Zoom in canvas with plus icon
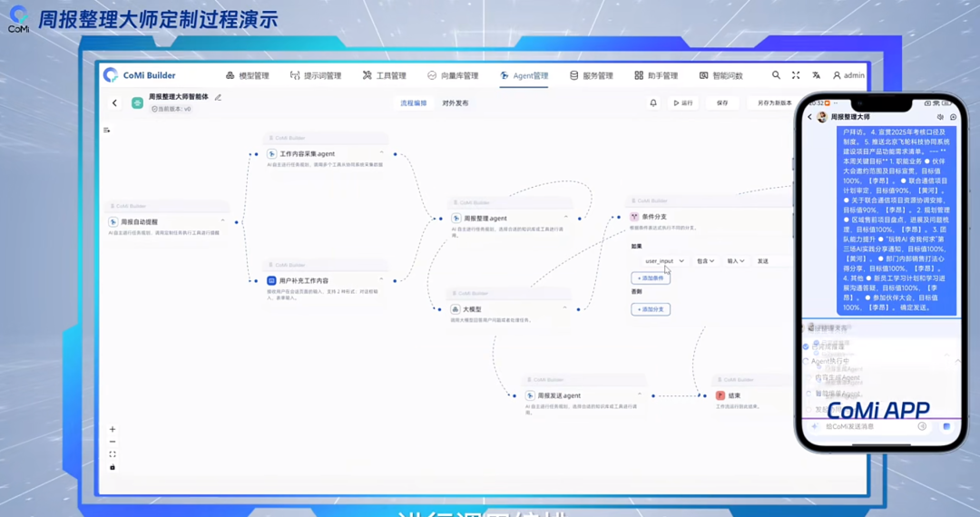Screen dimensions: 980x517 113,429
